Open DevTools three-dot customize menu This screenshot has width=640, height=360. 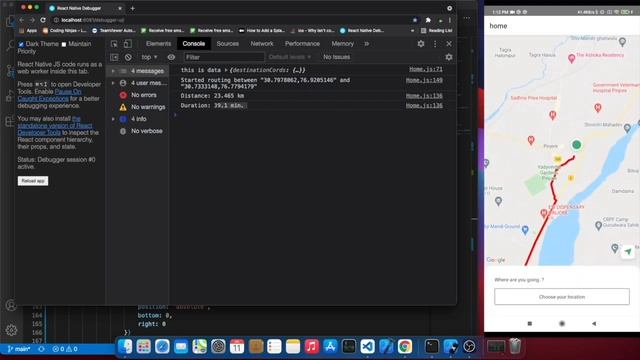pyautogui.click(x=435, y=44)
